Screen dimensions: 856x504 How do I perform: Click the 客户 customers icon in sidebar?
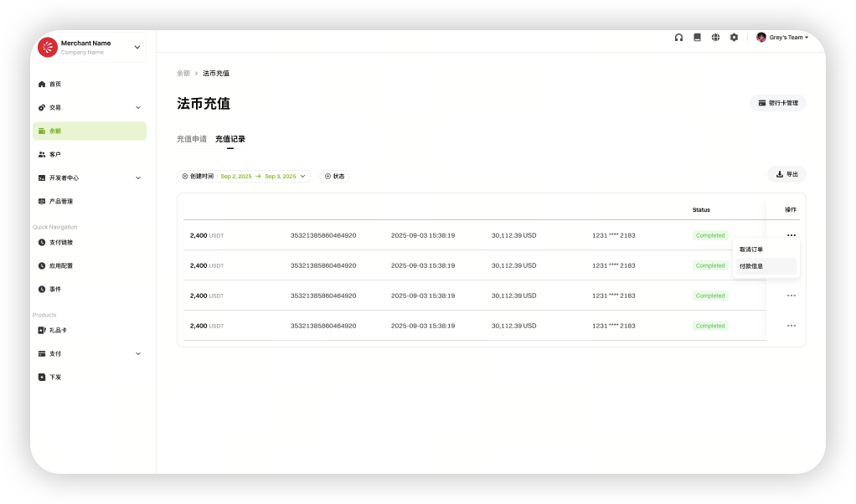point(42,155)
